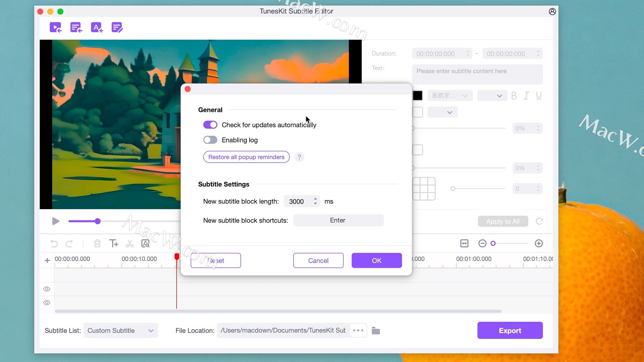
Task: Click the Export button
Action: tap(510, 330)
